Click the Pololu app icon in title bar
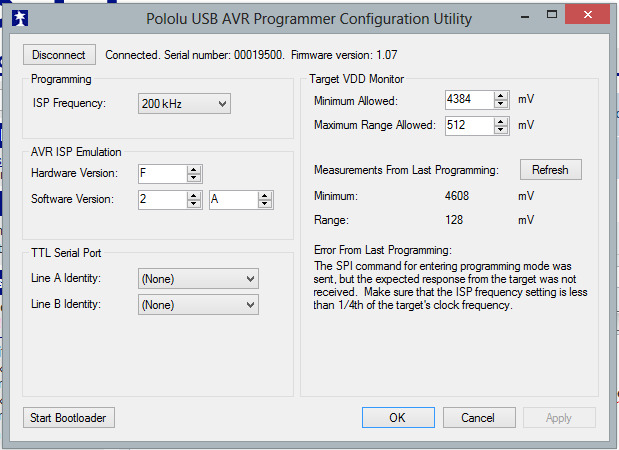This screenshot has height=450, width=619. 19,18
